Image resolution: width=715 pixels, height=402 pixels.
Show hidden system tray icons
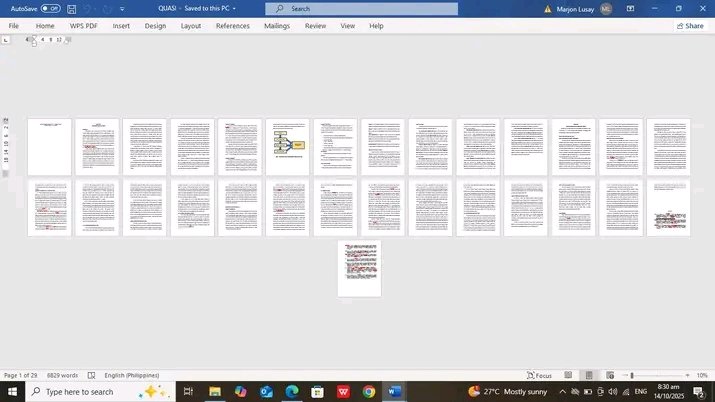coord(562,392)
